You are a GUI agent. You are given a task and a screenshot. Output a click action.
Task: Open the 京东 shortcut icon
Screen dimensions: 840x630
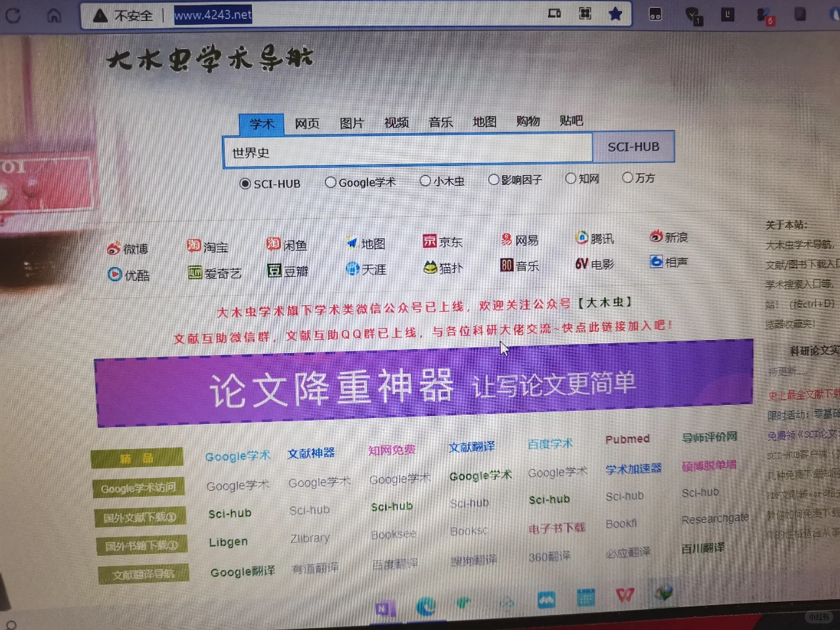[x=430, y=241]
